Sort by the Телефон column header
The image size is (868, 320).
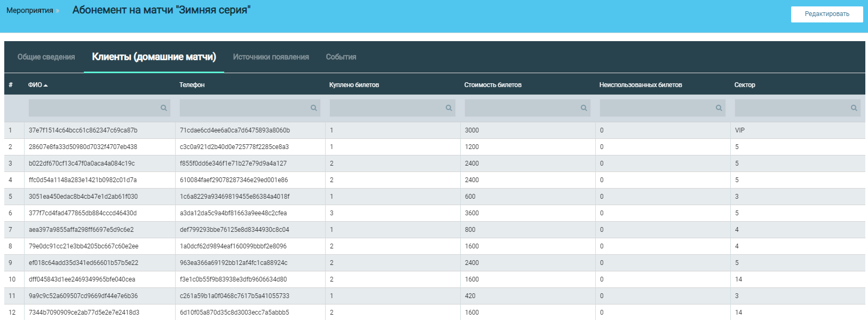tap(192, 85)
